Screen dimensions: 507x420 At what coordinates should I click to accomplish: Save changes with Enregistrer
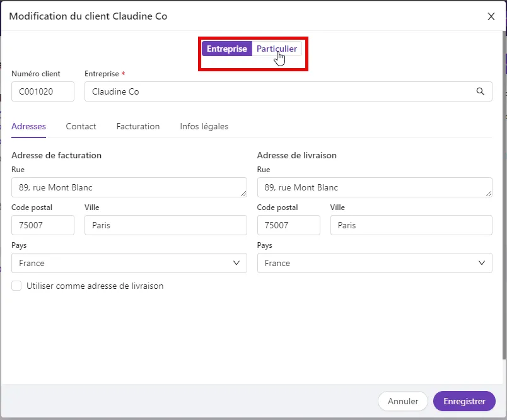[464, 401]
